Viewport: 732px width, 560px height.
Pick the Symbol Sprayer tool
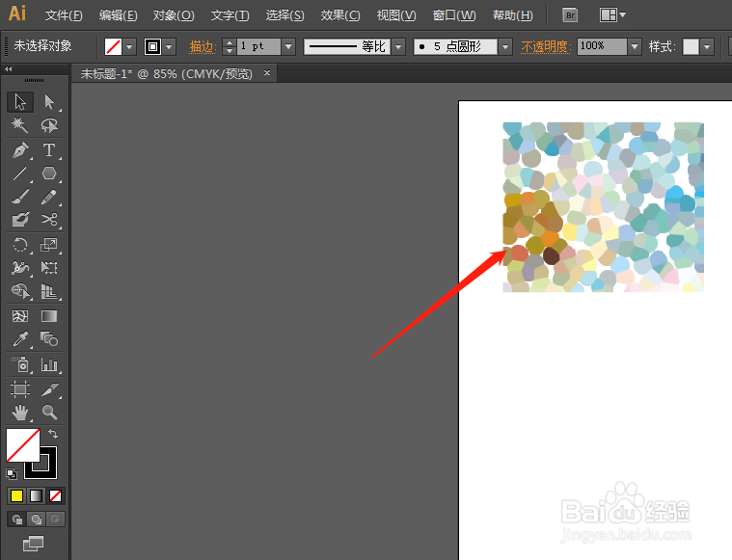(x=20, y=364)
